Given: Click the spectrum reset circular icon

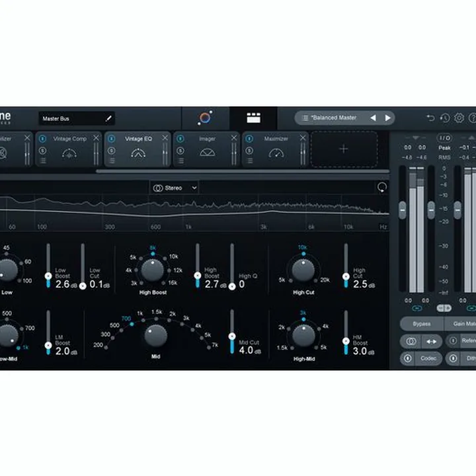Looking at the screenshot, I should [382, 187].
